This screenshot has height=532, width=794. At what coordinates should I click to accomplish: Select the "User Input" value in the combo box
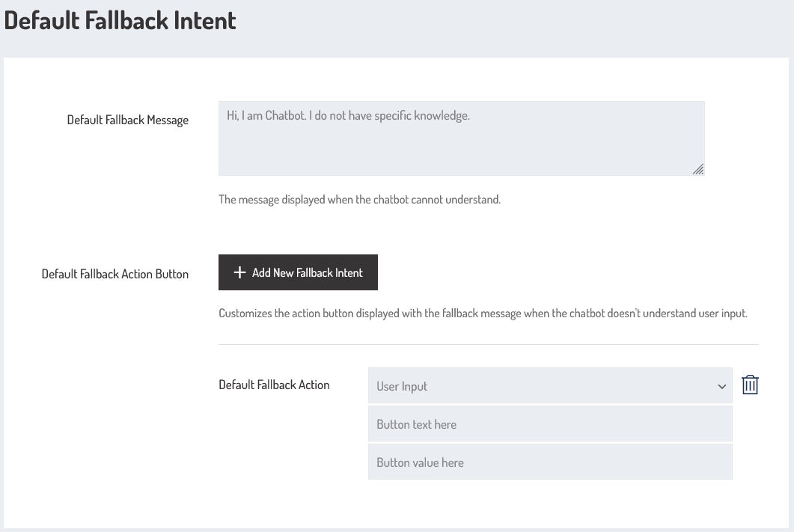click(x=402, y=387)
